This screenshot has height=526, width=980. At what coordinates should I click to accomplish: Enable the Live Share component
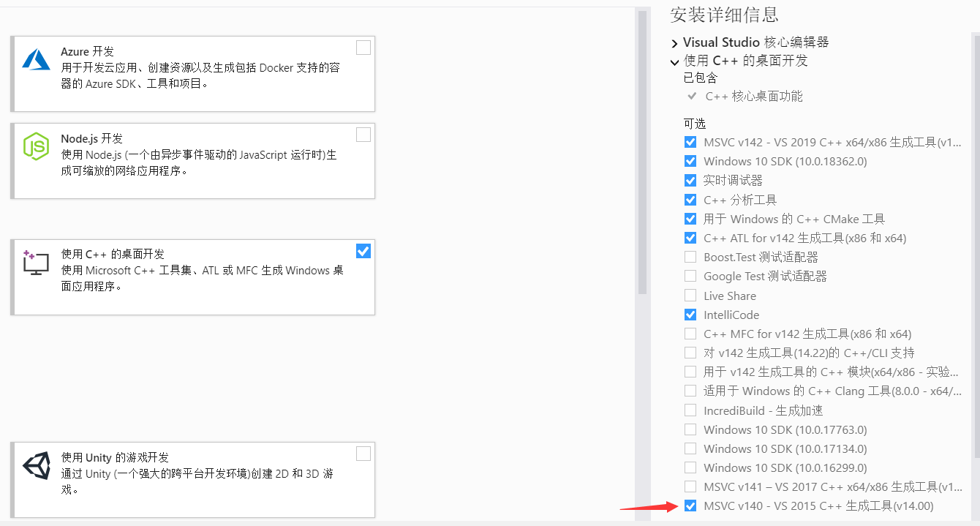point(690,296)
